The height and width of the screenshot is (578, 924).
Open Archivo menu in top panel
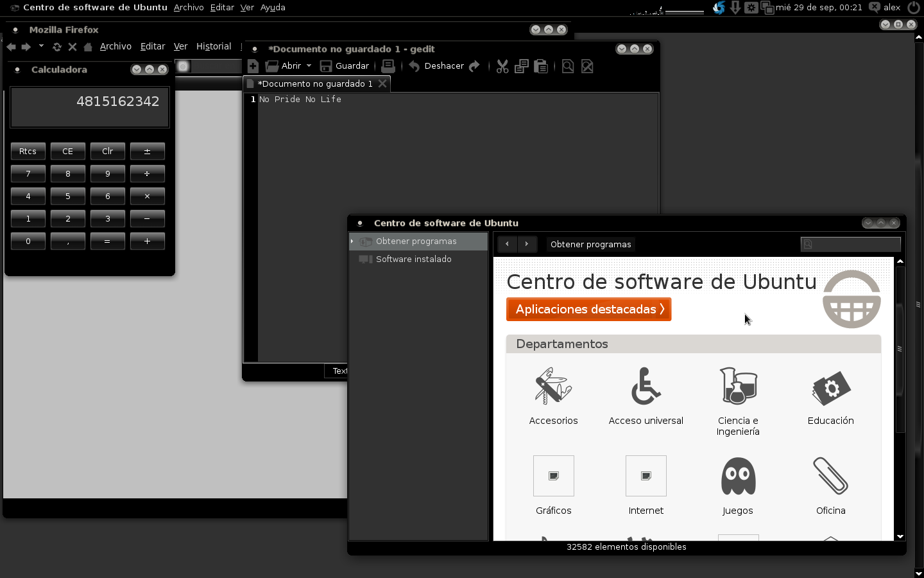click(x=189, y=8)
